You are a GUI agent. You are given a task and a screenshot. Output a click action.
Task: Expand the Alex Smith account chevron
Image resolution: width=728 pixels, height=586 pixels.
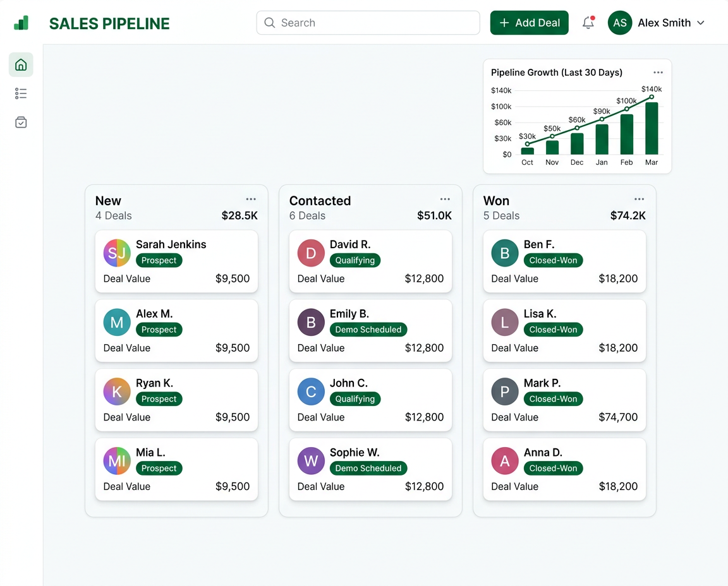(x=701, y=23)
